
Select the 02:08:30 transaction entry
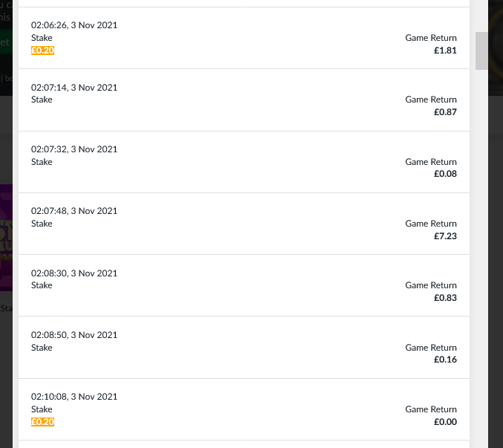pyautogui.click(x=244, y=285)
